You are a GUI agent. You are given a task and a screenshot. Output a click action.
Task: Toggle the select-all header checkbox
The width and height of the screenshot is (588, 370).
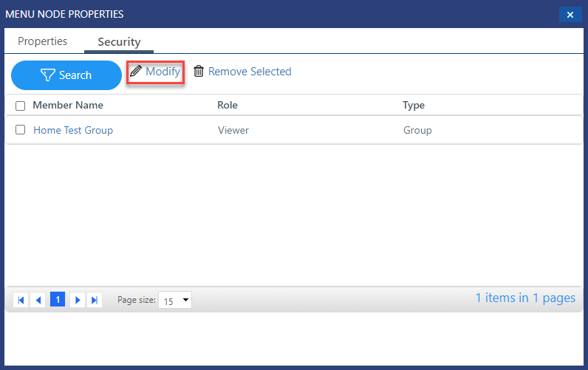(20, 106)
